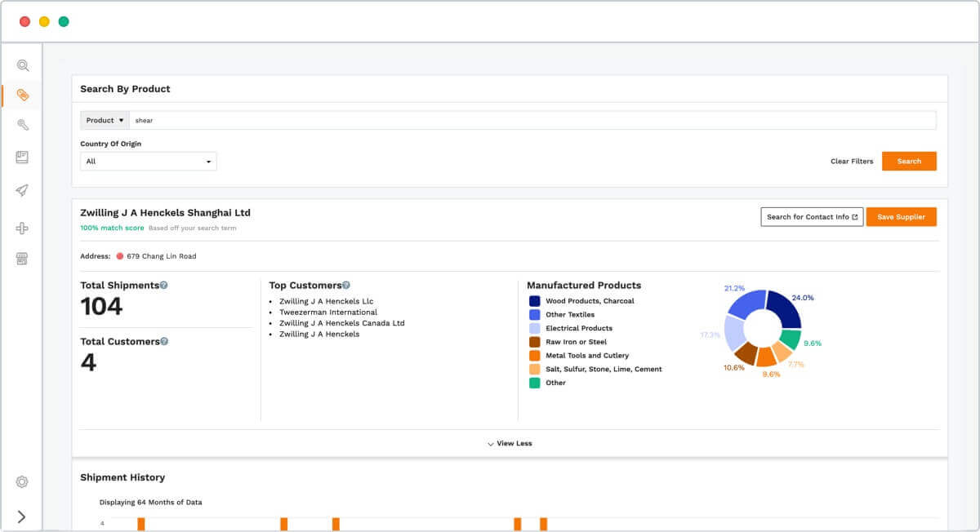Click the red window close button
The width and height of the screenshot is (980, 532).
click(x=24, y=21)
